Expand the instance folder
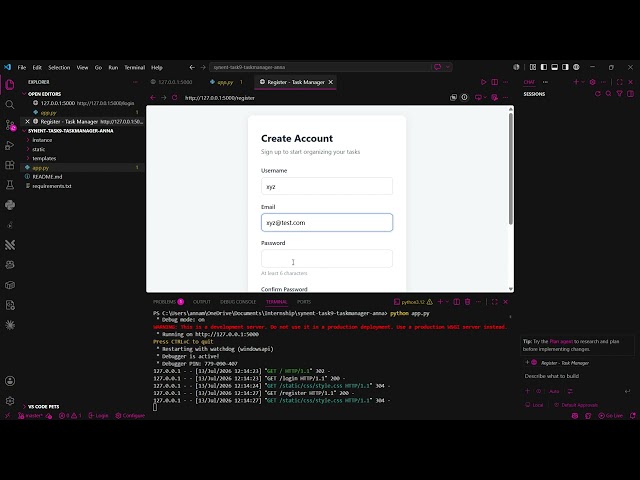640x480 pixels. (x=42, y=140)
